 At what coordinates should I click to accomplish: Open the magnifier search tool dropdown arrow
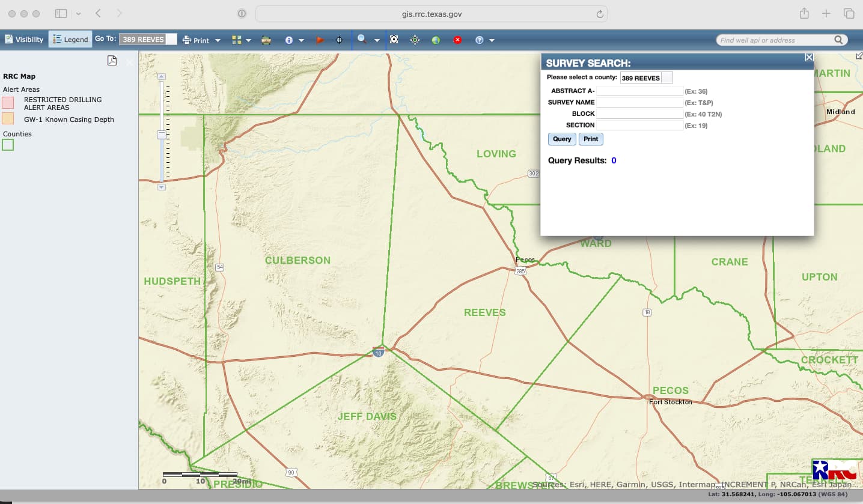point(377,41)
